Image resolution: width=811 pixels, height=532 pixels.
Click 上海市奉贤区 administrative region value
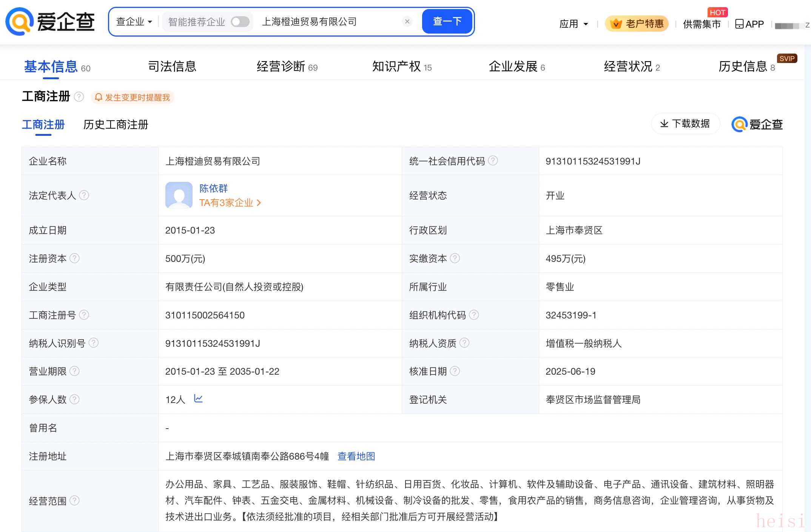[574, 230]
